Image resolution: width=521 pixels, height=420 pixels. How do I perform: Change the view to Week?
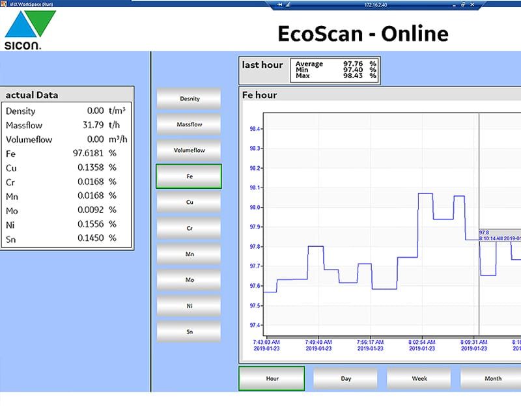tap(419, 378)
